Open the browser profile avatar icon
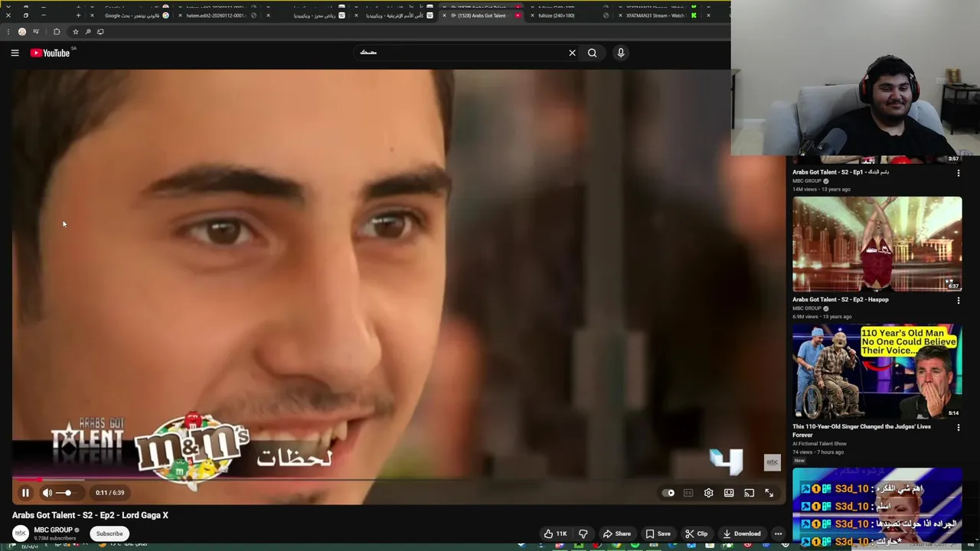The width and height of the screenshot is (980, 551). tap(21, 31)
